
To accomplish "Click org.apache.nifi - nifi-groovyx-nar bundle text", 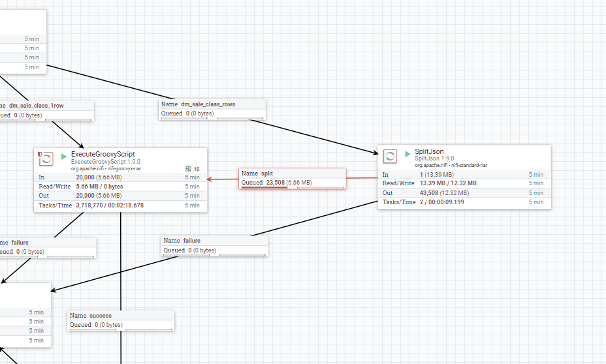I will coord(106,169).
